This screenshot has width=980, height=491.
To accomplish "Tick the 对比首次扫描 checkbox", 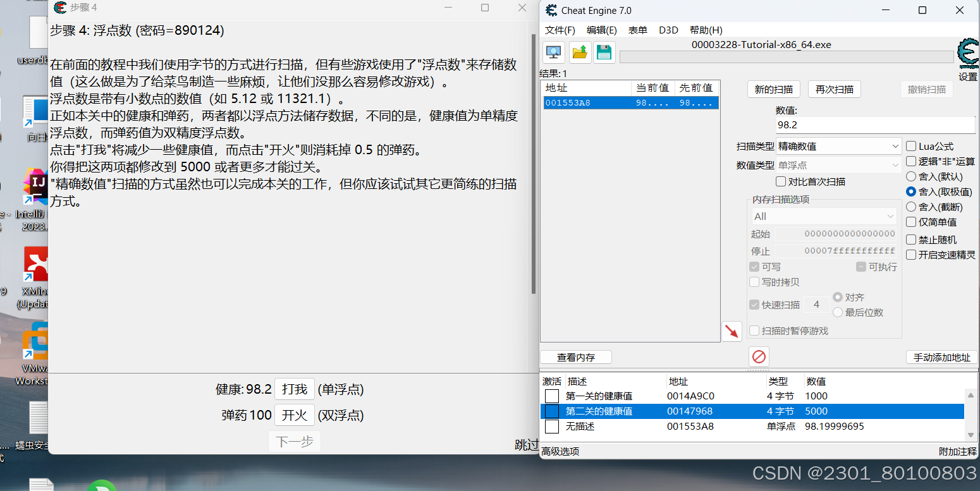I will (781, 181).
